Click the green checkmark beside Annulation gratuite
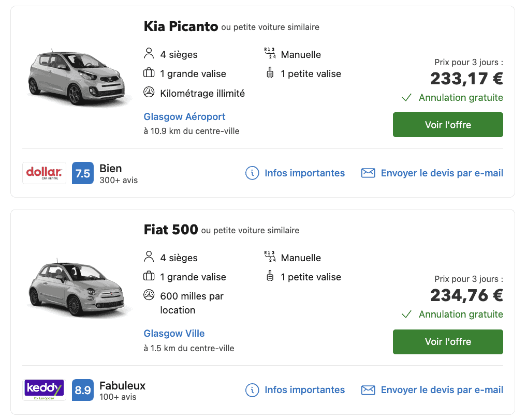 click(406, 97)
